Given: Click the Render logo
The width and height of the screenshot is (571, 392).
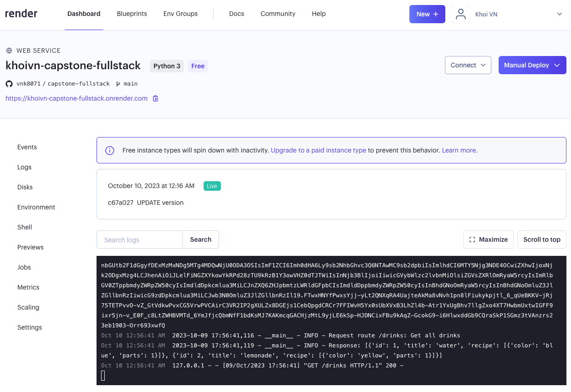Looking at the screenshot, I should (x=21, y=14).
